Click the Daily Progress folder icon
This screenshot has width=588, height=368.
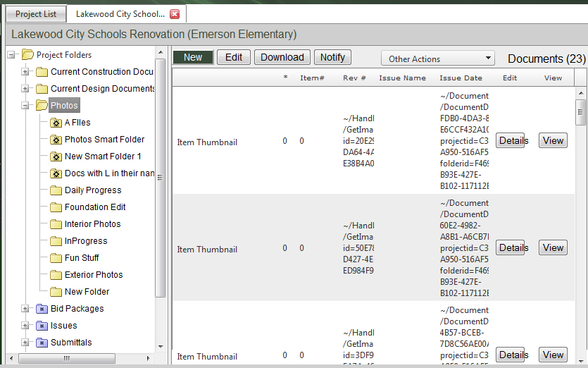click(x=56, y=190)
